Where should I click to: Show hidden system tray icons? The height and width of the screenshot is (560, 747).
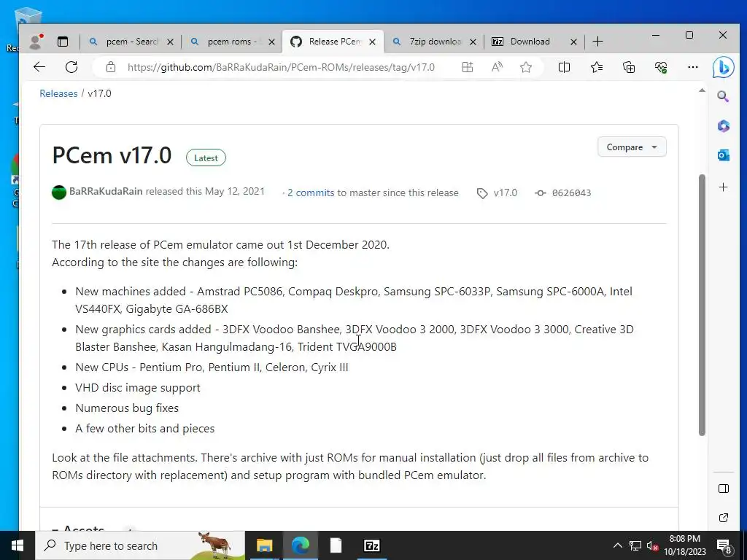click(x=617, y=545)
